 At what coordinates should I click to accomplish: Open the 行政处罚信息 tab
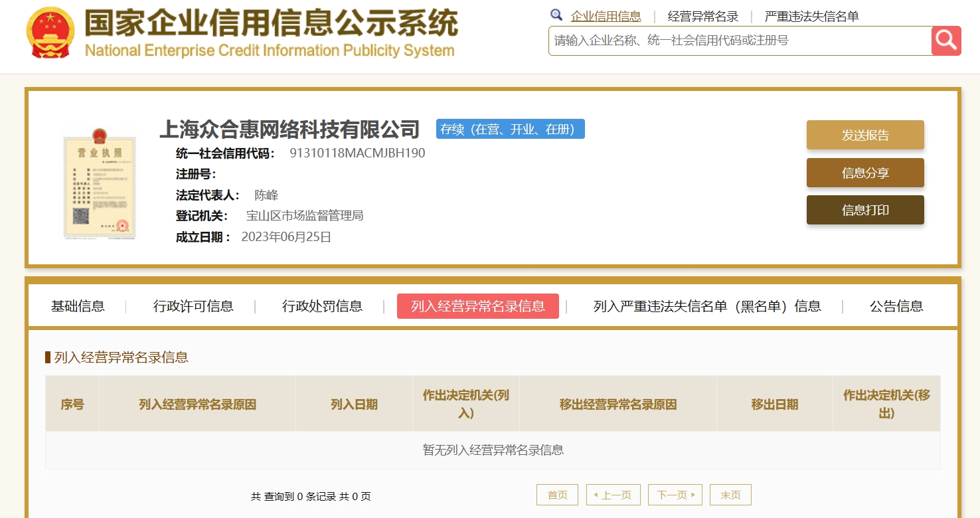pyautogui.click(x=322, y=306)
